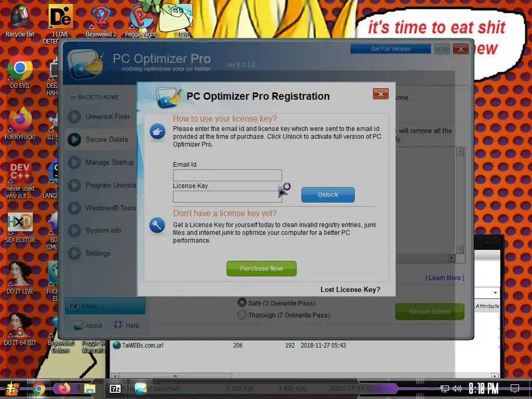Focus the License Key input field
The height and width of the screenshot is (399, 532).
(x=228, y=196)
